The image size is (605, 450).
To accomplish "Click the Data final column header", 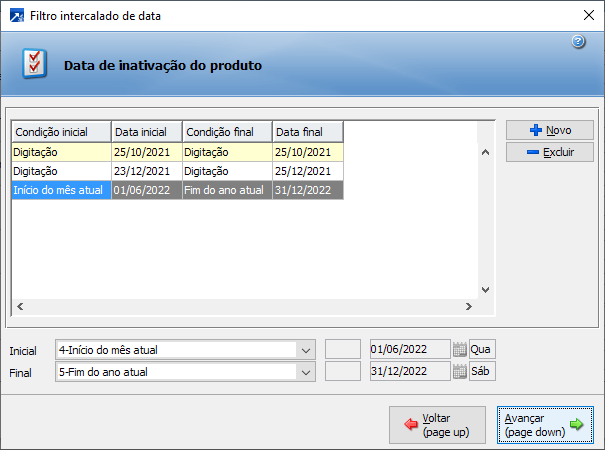I will [308, 132].
